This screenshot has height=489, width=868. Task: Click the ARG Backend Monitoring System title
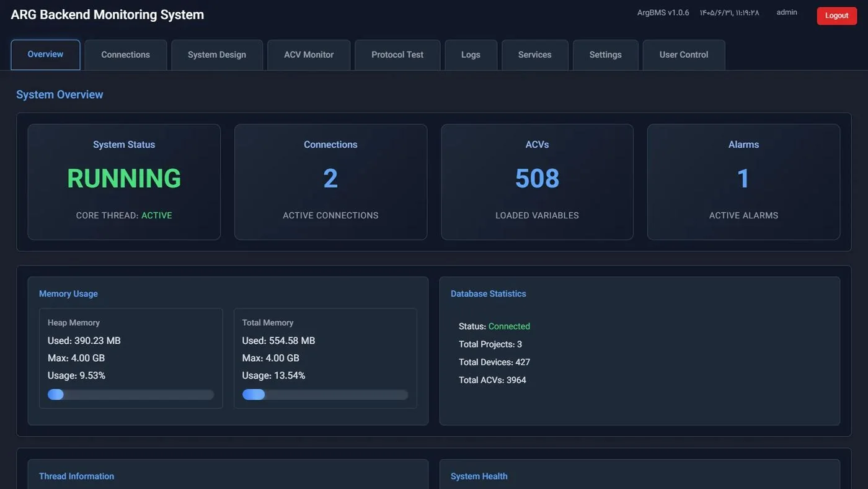(x=107, y=14)
